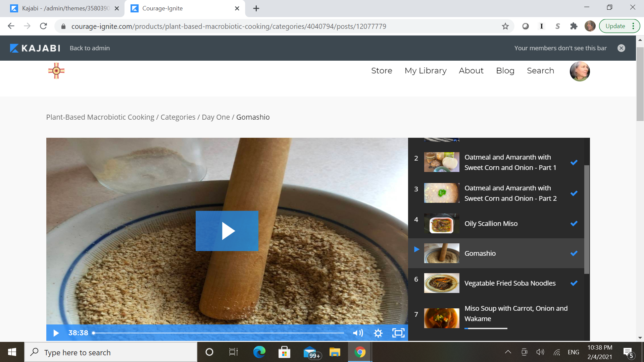Click the Soba Noodles thumbnail
The height and width of the screenshot is (362, 644).
click(x=442, y=283)
